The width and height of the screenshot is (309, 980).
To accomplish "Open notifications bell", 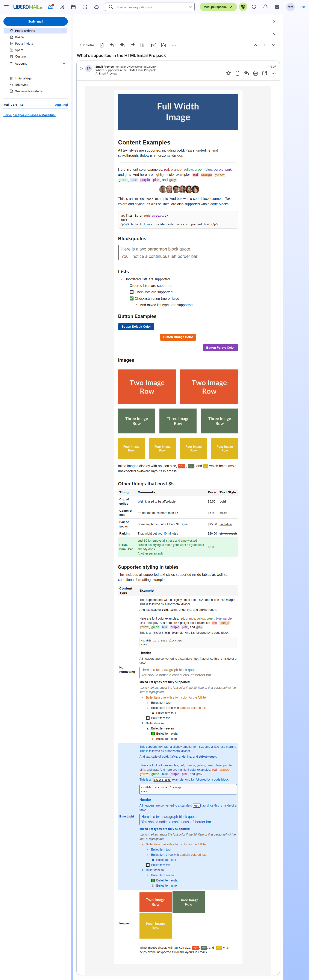I will 265,7.
